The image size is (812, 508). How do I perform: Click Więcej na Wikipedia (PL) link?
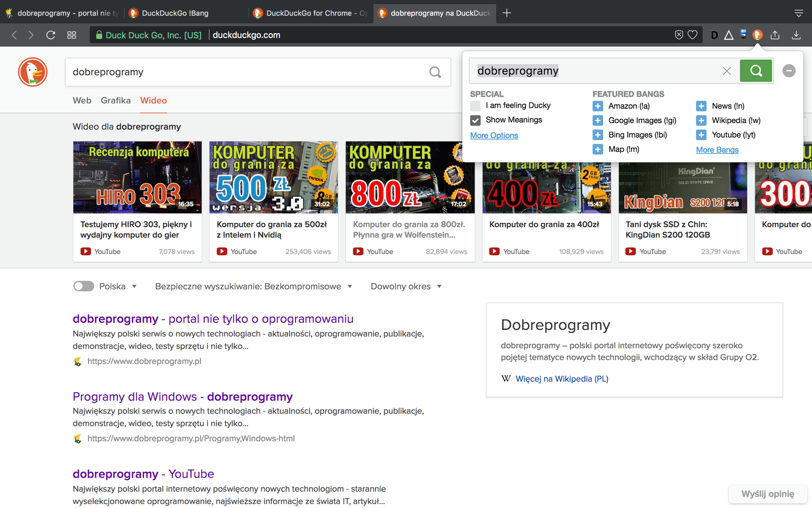[562, 379]
